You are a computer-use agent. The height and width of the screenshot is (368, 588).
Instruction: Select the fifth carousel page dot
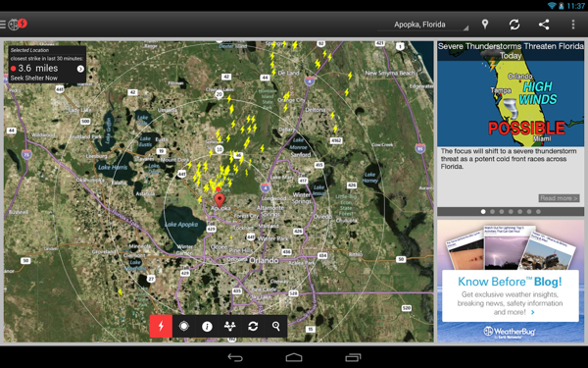pyautogui.click(x=519, y=211)
